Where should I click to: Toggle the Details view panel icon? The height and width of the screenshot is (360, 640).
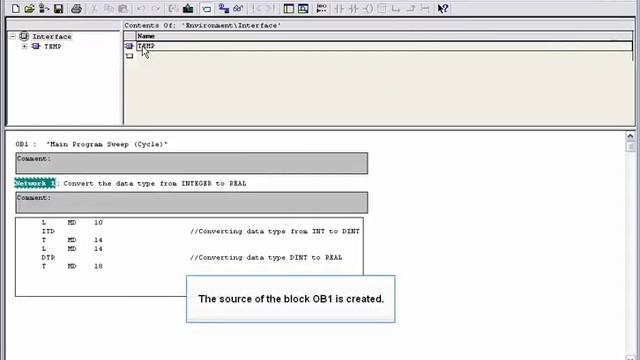click(x=303, y=9)
